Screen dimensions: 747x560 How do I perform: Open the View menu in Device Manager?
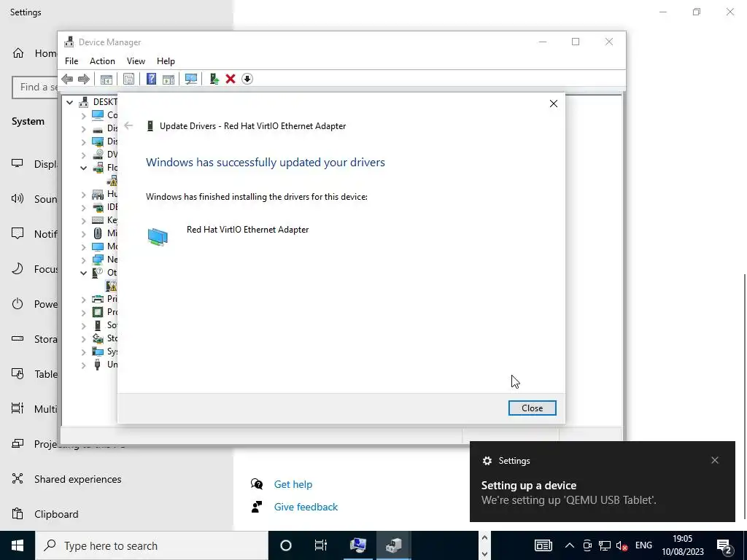tap(136, 61)
